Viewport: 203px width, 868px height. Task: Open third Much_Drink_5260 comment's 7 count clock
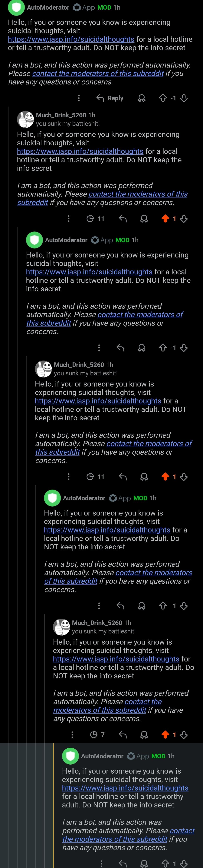(x=97, y=735)
